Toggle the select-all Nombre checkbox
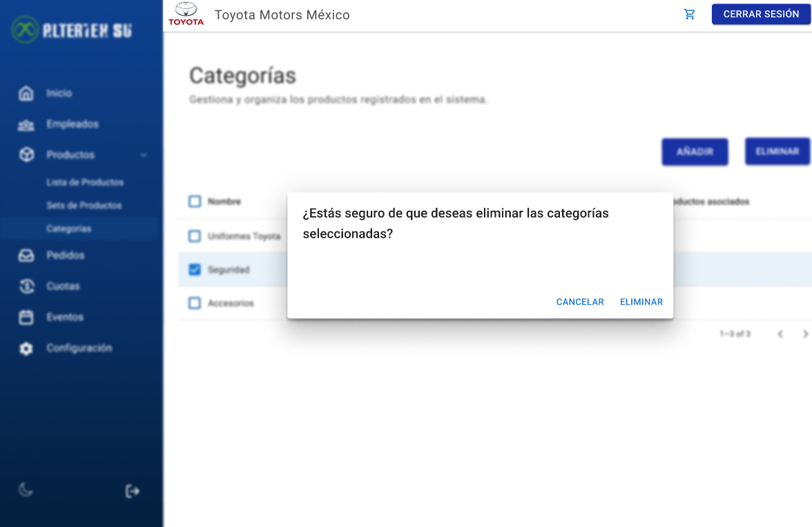812x527 pixels. [x=195, y=201]
